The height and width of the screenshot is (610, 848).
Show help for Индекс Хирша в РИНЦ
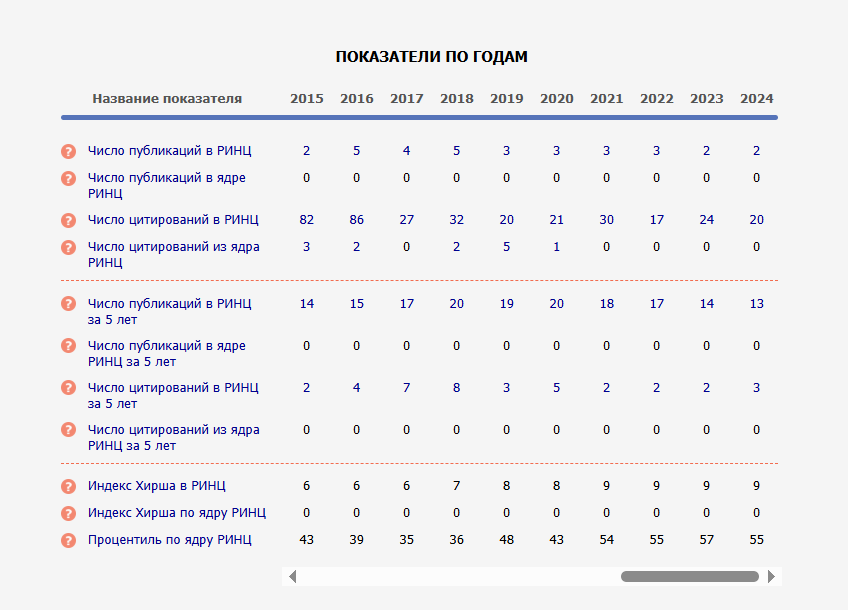click(x=68, y=486)
